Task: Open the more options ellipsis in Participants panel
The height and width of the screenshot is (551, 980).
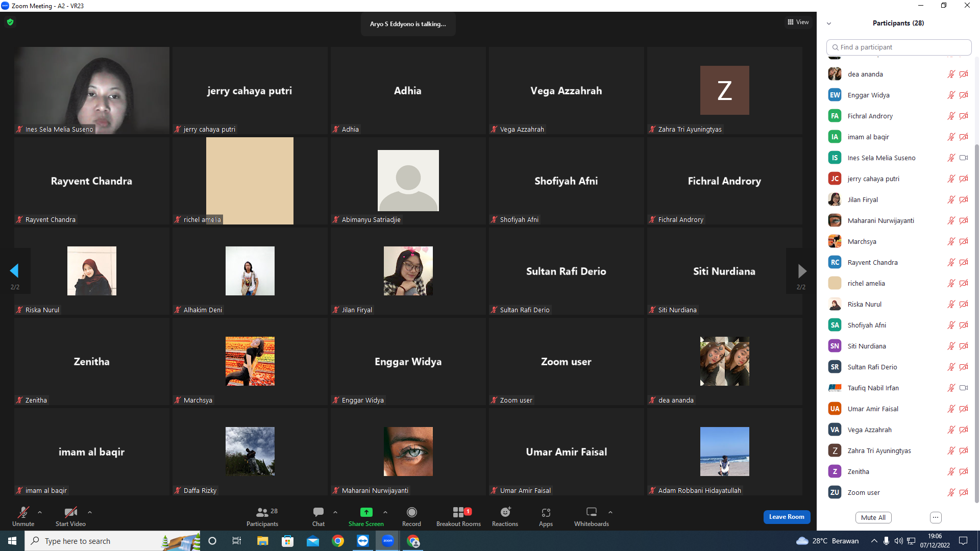Action: [936, 517]
